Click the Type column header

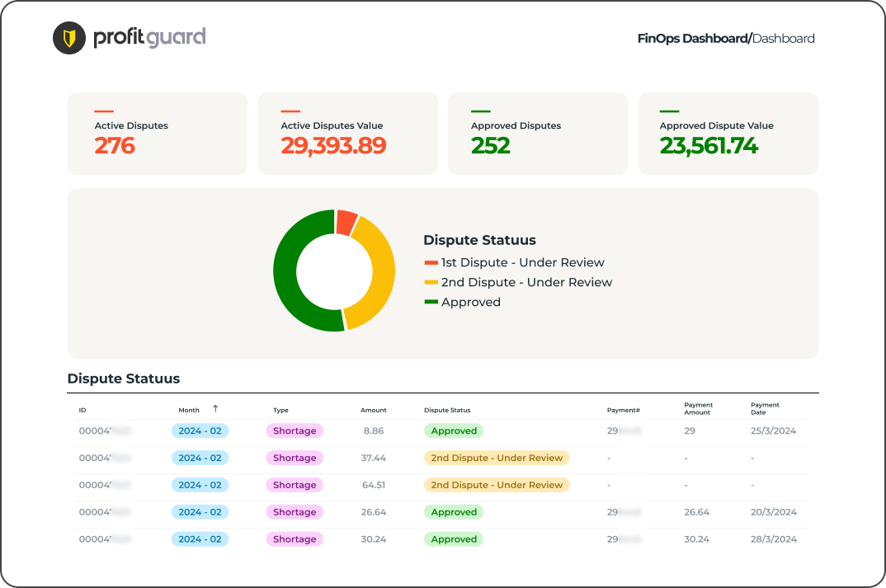[x=280, y=410]
